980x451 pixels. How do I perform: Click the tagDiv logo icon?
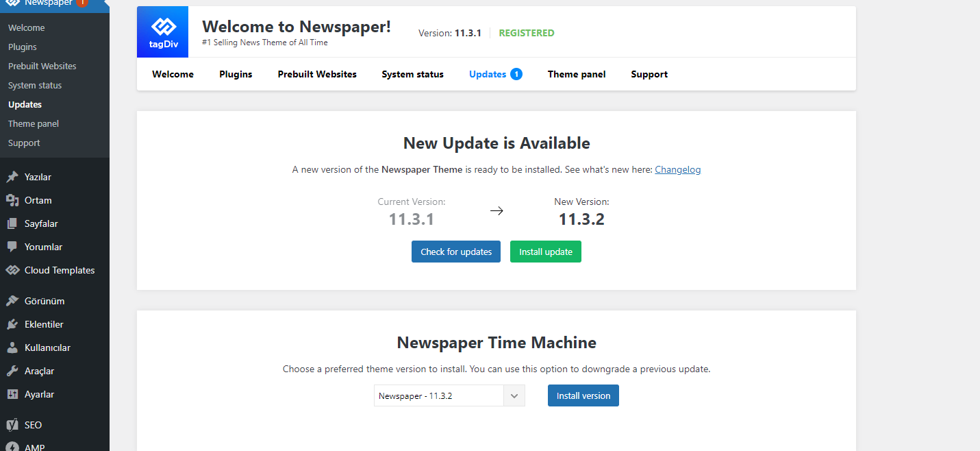[162, 32]
